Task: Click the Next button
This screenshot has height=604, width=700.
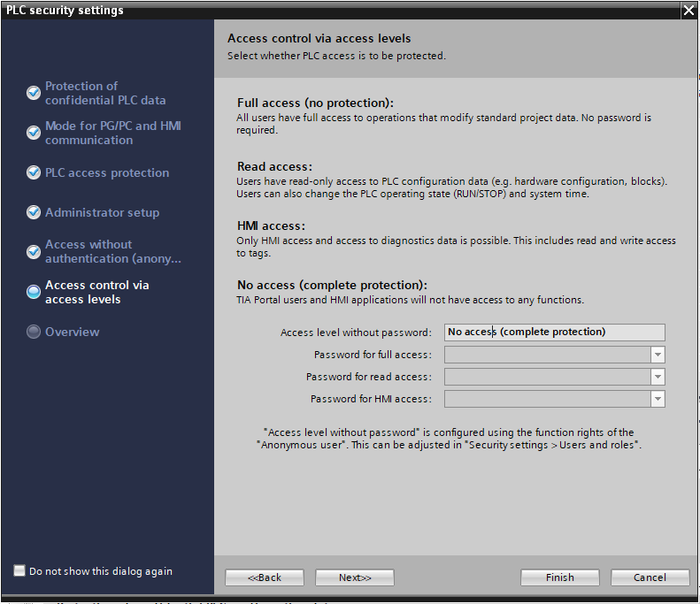Action: 354,577
